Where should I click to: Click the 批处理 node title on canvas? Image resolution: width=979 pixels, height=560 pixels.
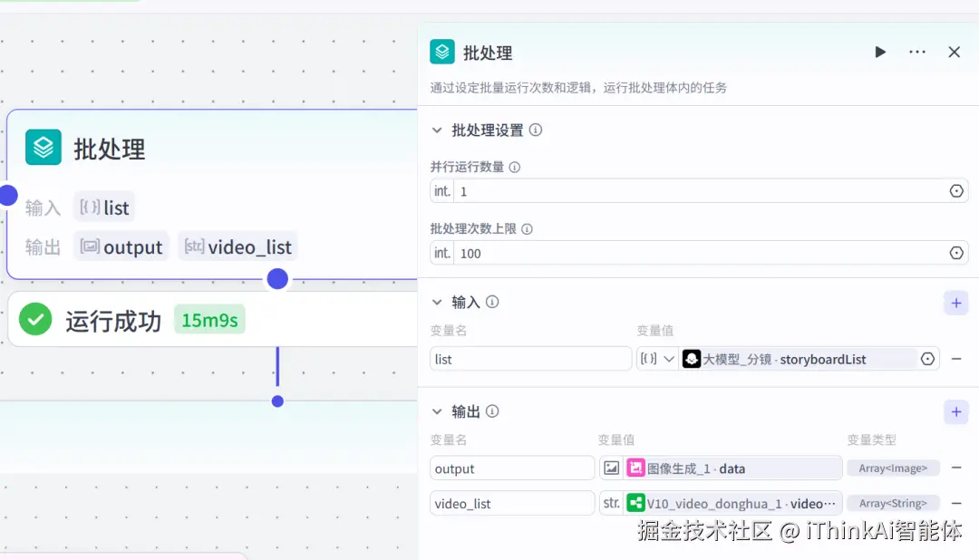click(x=110, y=149)
